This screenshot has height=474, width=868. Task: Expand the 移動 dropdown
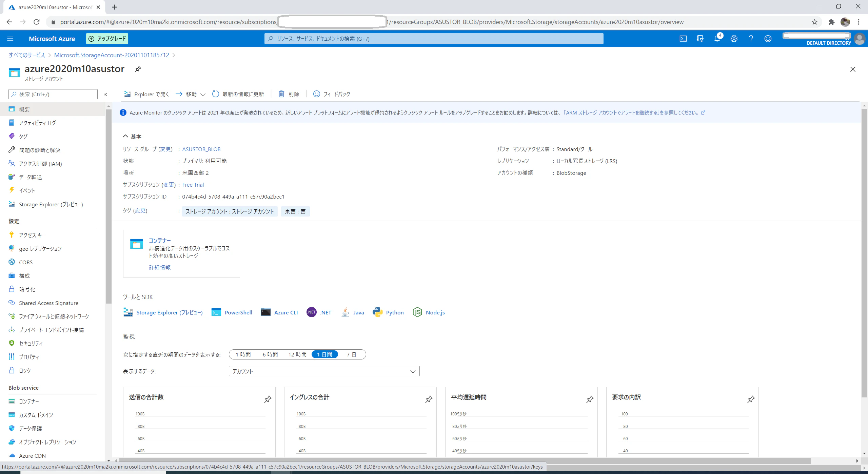(191, 94)
